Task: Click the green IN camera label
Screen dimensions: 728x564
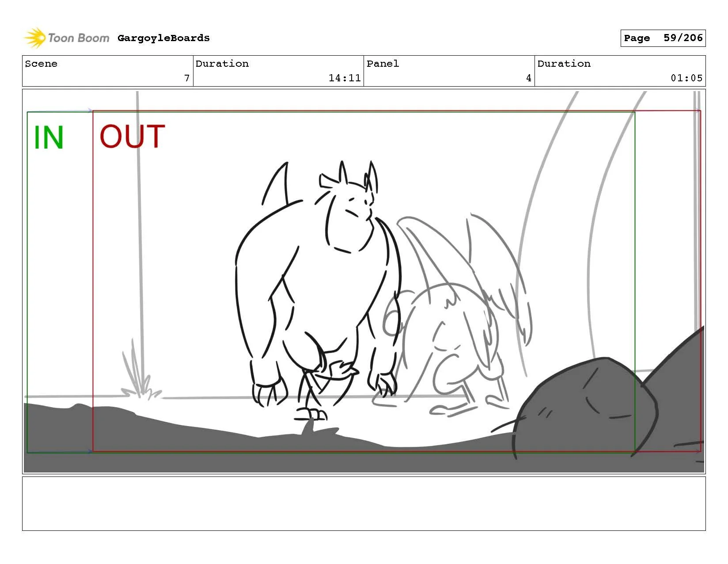Action: point(49,138)
